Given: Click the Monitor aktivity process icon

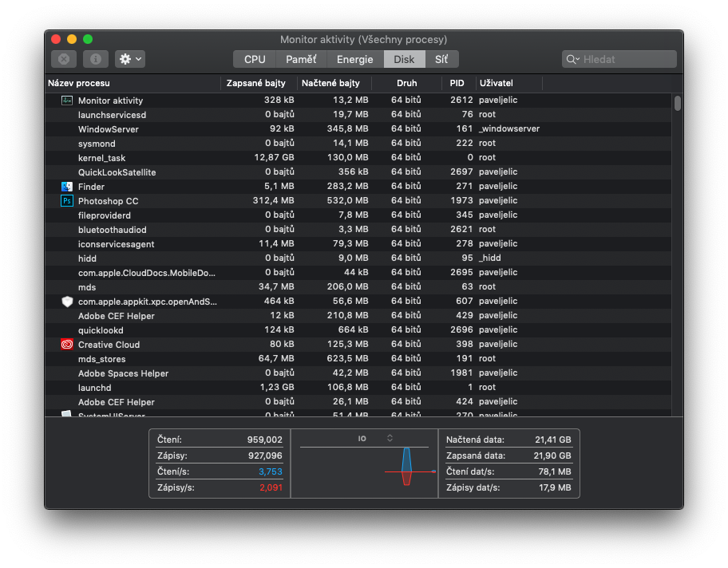Looking at the screenshot, I should click(67, 101).
